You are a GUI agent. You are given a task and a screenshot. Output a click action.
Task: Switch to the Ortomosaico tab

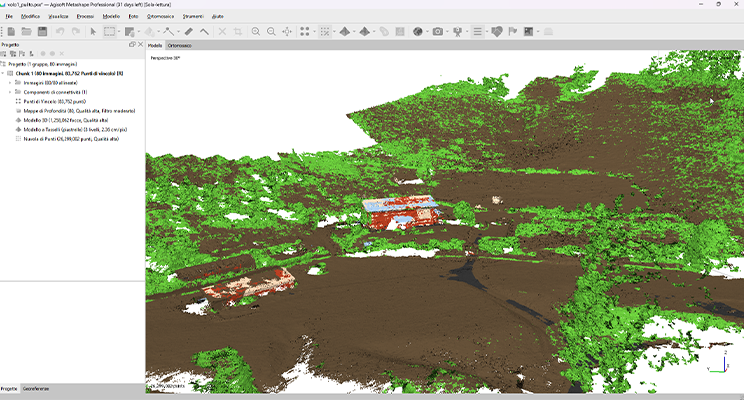click(180, 45)
